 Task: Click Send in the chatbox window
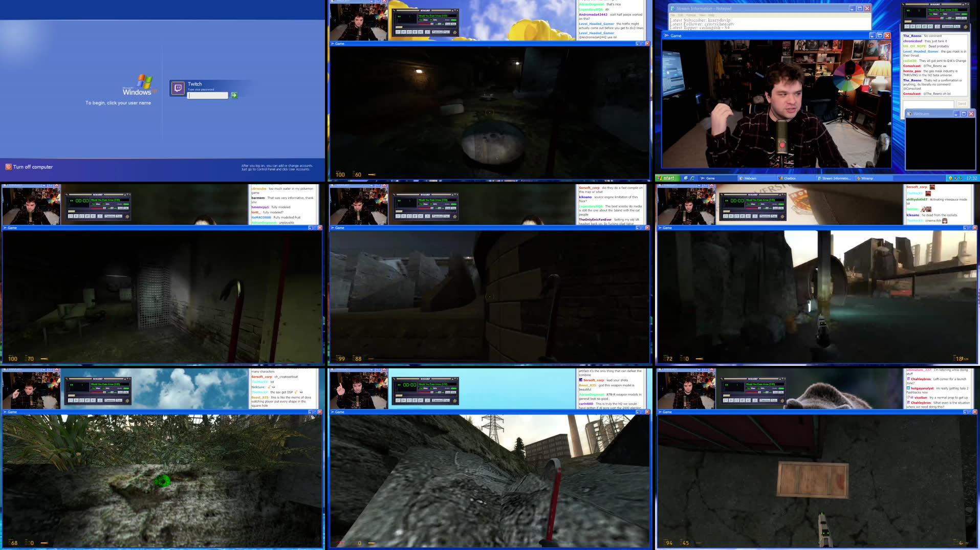(962, 103)
